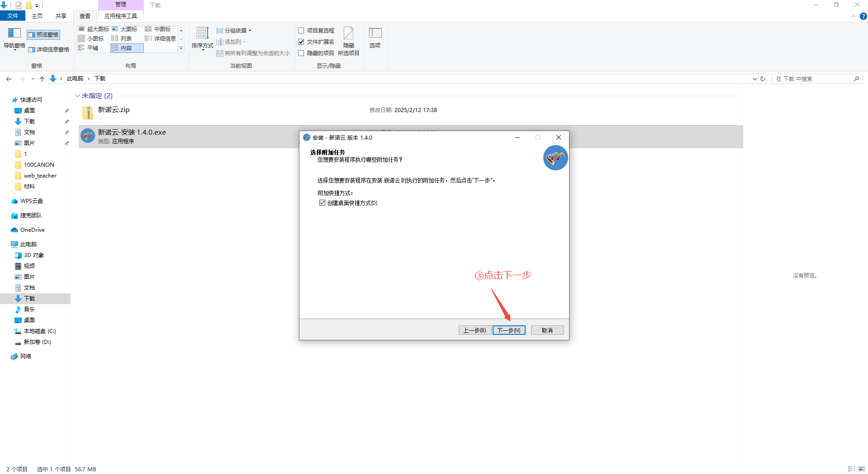The image size is (868, 474).
Task: Toggle file name extensions option
Action: (316, 42)
